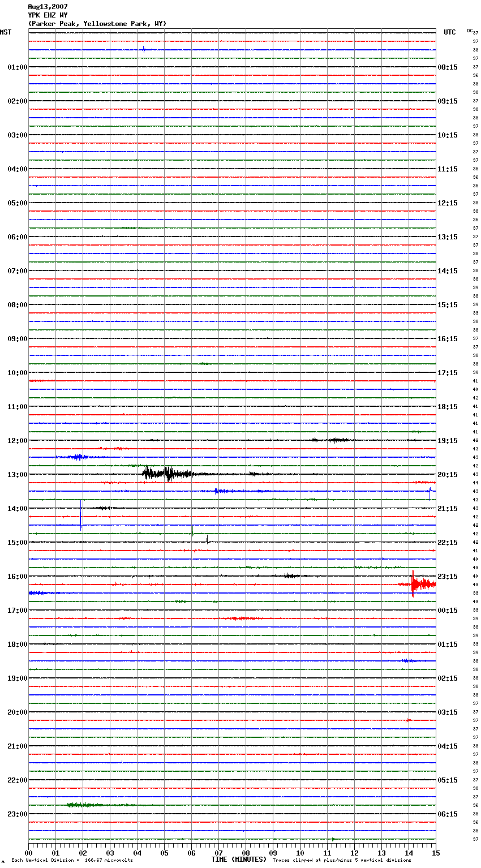Click the date text 'Aug13,2007'
Screen dimensions: 481x868
pos(48,7)
